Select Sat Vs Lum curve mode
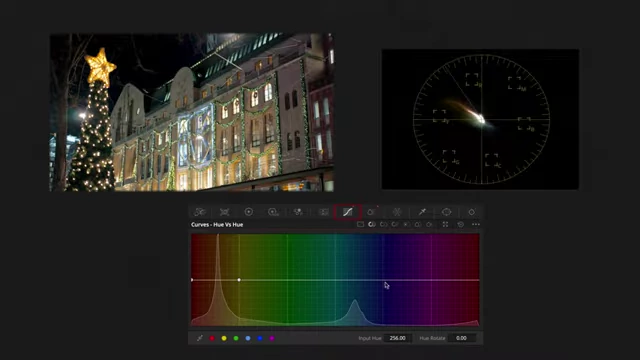 (x=429, y=224)
